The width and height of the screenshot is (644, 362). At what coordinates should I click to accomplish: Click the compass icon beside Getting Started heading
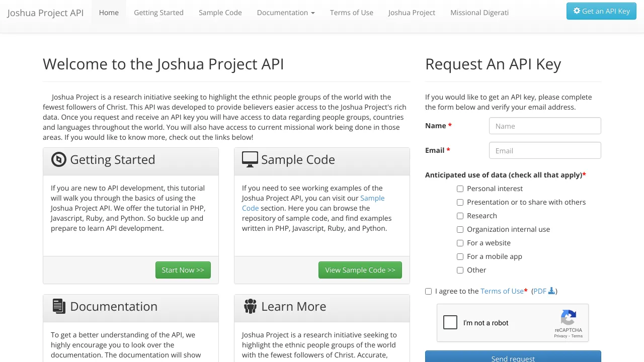(x=59, y=159)
